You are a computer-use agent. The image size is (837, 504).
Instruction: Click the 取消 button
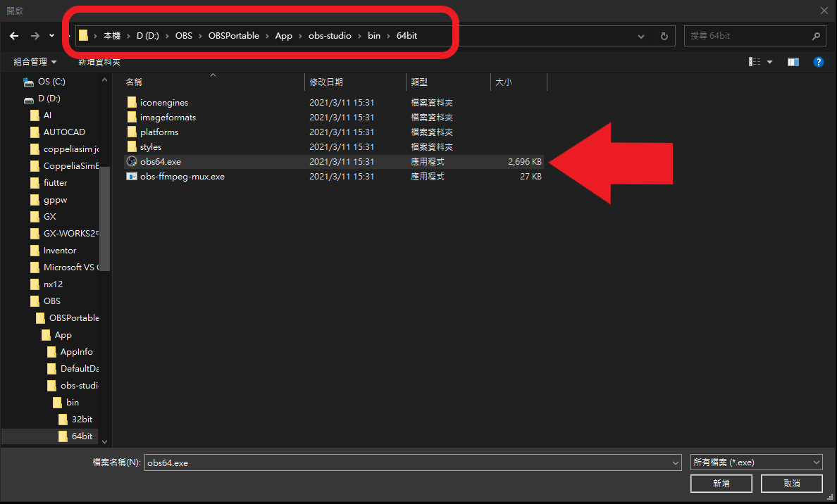792,483
